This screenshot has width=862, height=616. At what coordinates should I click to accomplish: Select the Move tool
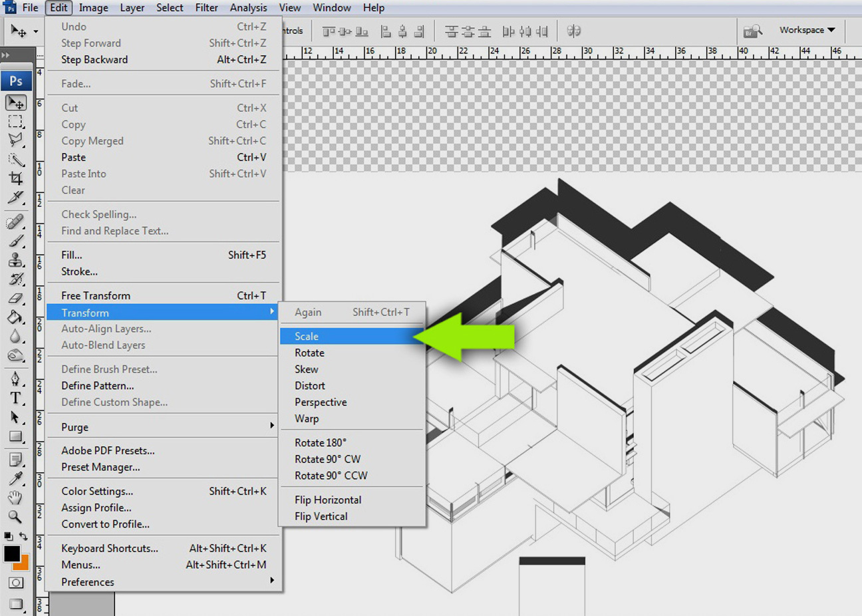[x=15, y=102]
